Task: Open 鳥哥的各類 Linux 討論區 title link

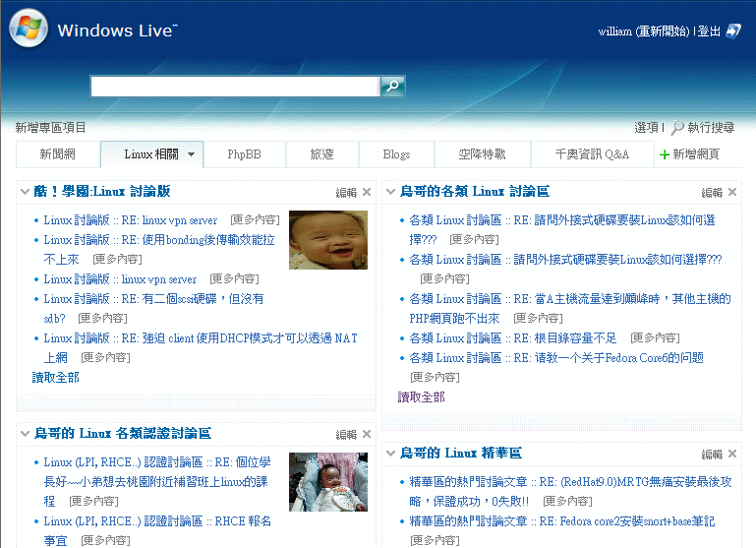Action: [475, 192]
